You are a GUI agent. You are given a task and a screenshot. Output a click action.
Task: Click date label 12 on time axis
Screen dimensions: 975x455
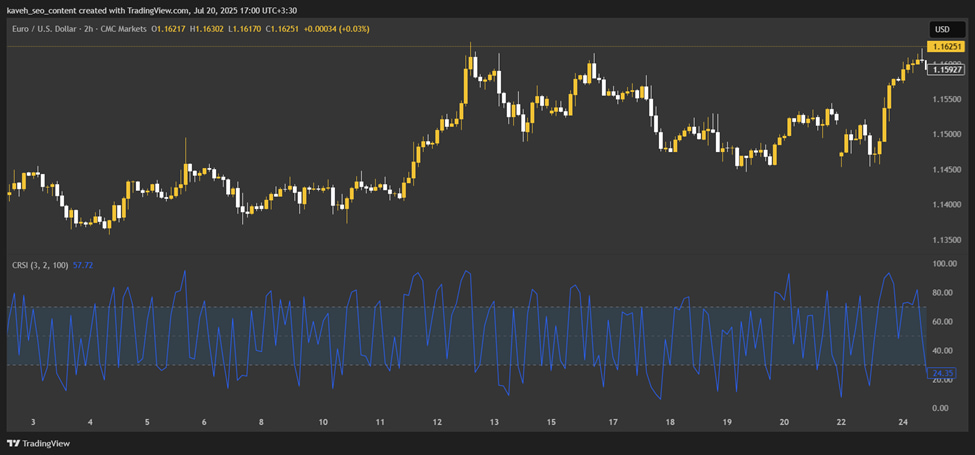click(437, 423)
